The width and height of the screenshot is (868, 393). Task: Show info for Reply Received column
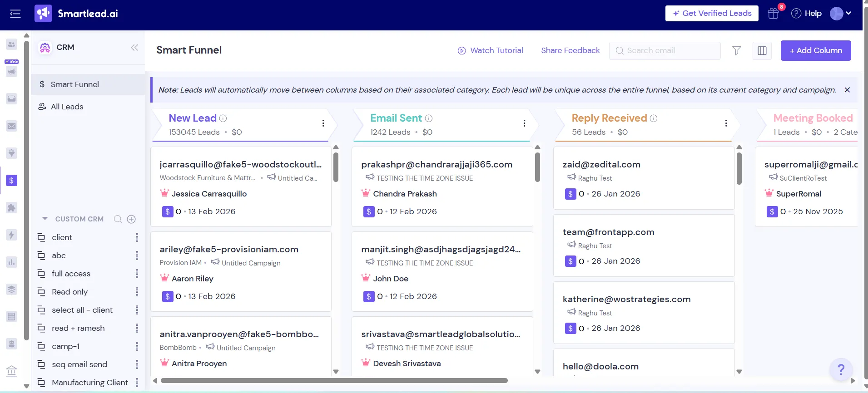pos(654,118)
